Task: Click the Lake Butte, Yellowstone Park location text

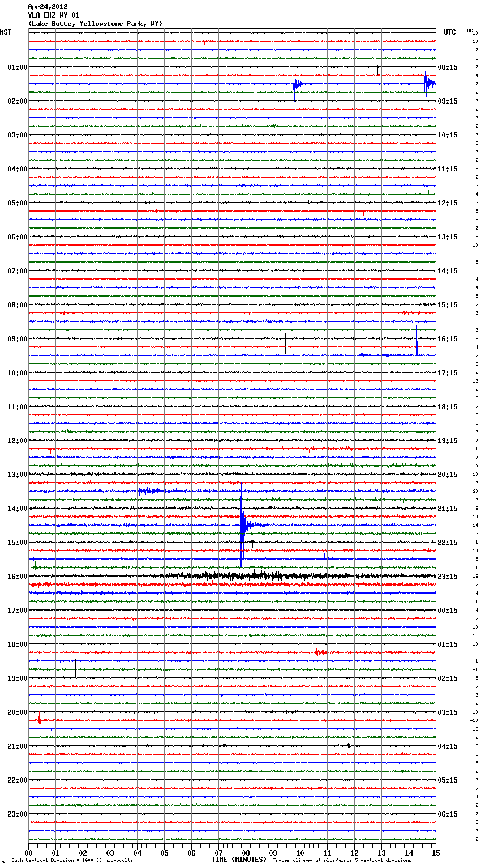Action: (x=95, y=24)
